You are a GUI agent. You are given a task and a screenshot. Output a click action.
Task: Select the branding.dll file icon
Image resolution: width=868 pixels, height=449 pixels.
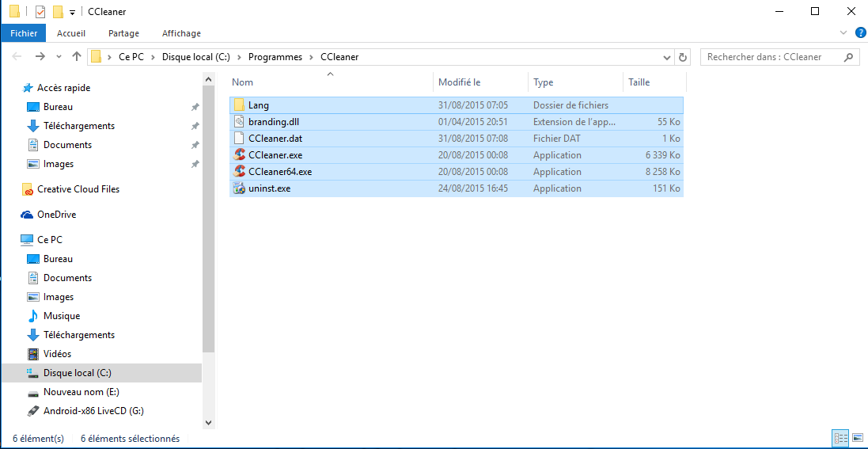click(239, 121)
